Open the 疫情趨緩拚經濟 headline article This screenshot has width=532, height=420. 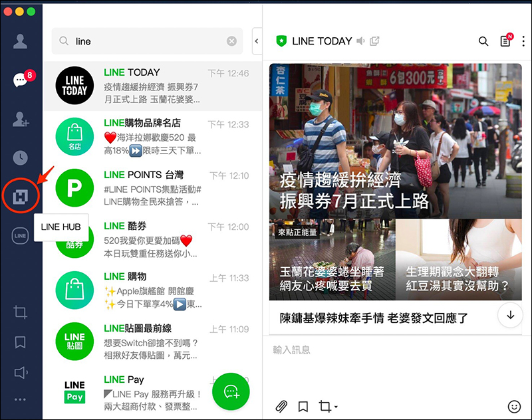tap(396, 141)
